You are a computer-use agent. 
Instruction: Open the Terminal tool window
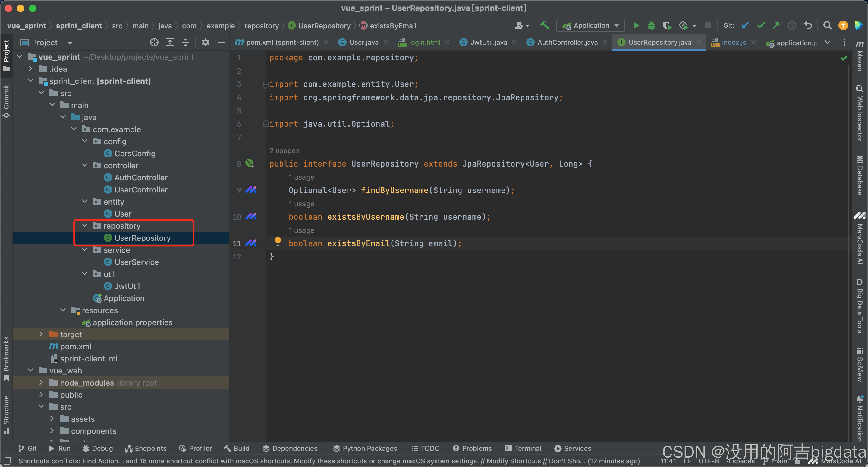(x=523, y=448)
